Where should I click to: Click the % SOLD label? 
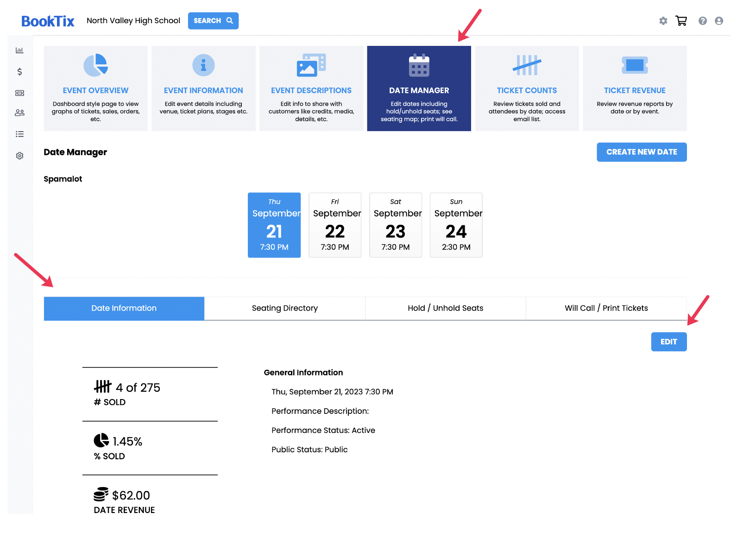(109, 456)
